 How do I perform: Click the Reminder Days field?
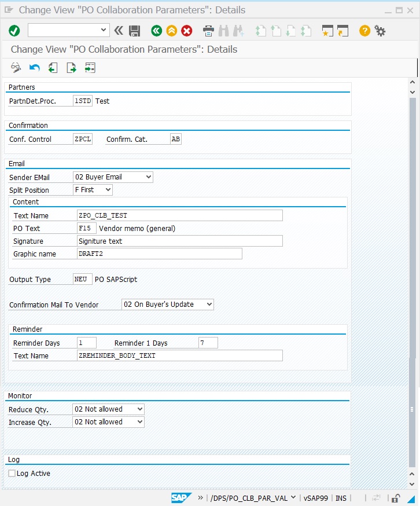click(86, 343)
